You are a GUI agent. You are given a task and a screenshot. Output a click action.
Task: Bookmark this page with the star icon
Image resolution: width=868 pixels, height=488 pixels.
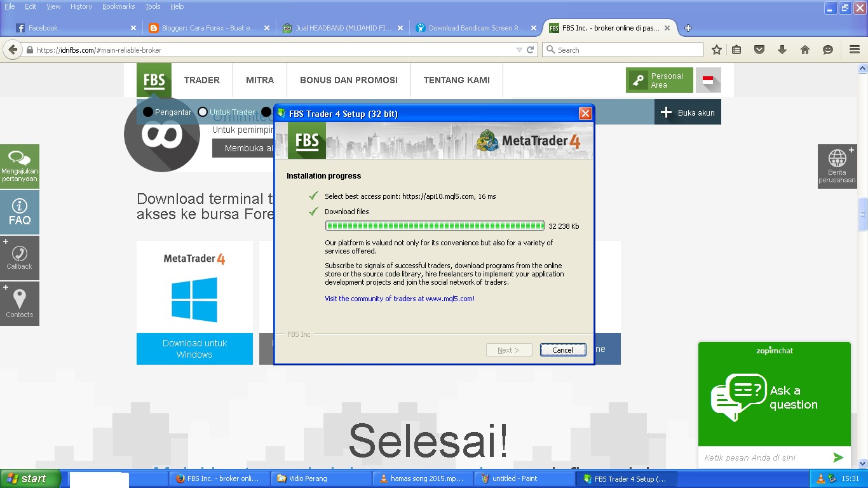[x=717, y=50]
